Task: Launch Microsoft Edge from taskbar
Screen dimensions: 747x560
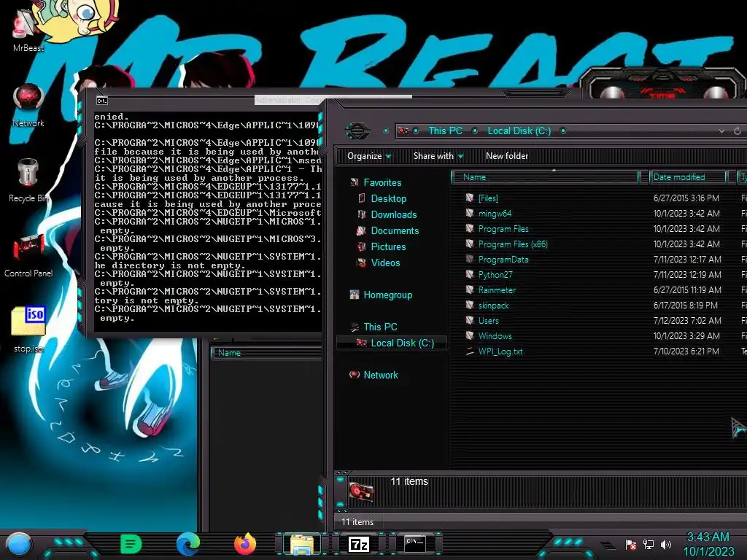Action: (187, 544)
